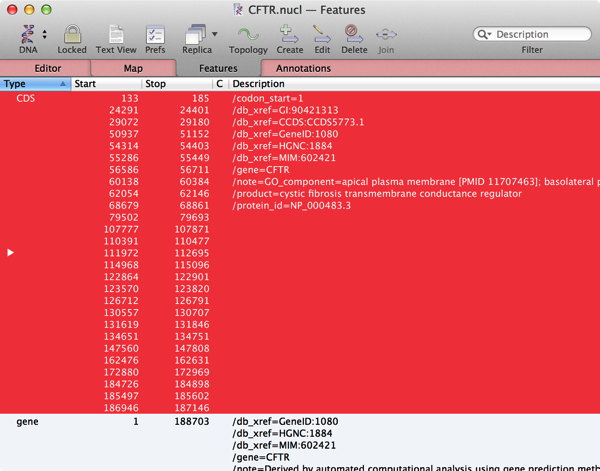Sort by the Start column header

[105, 84]
